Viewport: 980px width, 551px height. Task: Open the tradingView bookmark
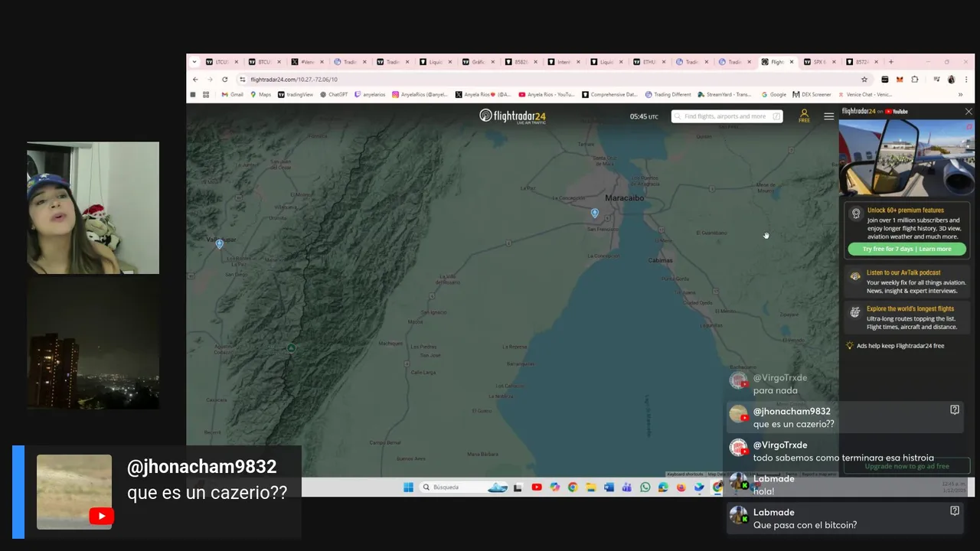point(296,95)
